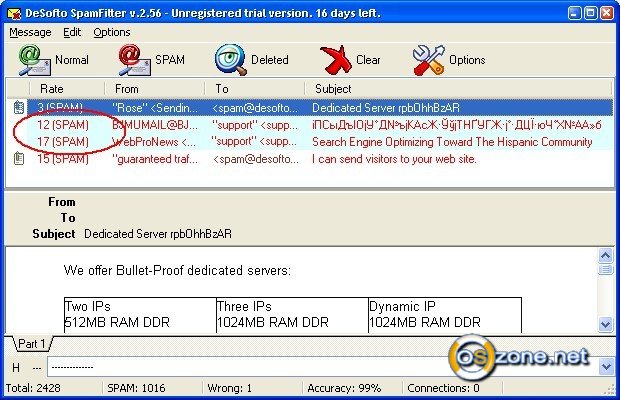This screenshot has width=620, height=400.
Task: Close the DeSofto SpamFilter window
Action: point(607,13)
